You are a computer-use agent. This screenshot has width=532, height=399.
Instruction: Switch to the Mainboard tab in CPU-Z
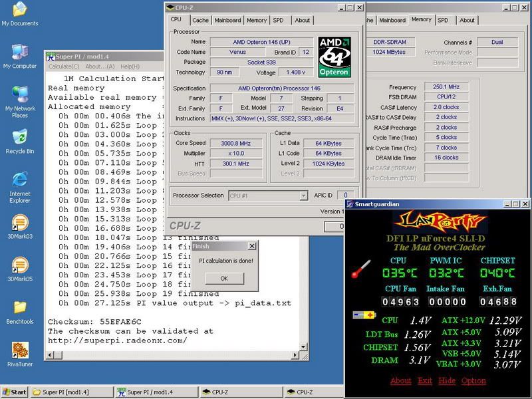pos(228,20)
